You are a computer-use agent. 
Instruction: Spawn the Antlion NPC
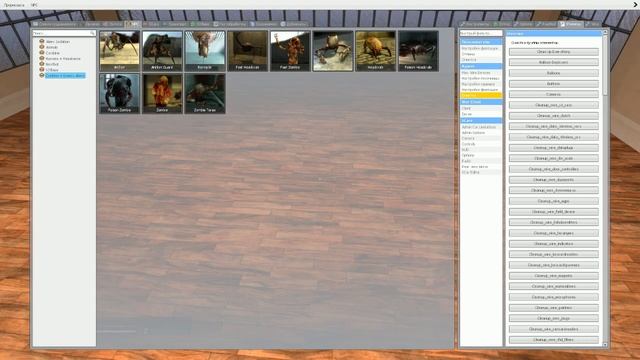click(120, 51)
